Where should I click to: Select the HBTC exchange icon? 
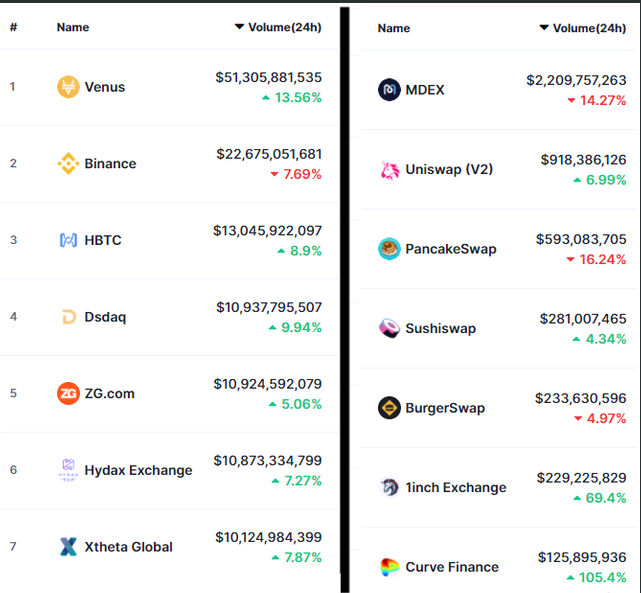[68, 240]
